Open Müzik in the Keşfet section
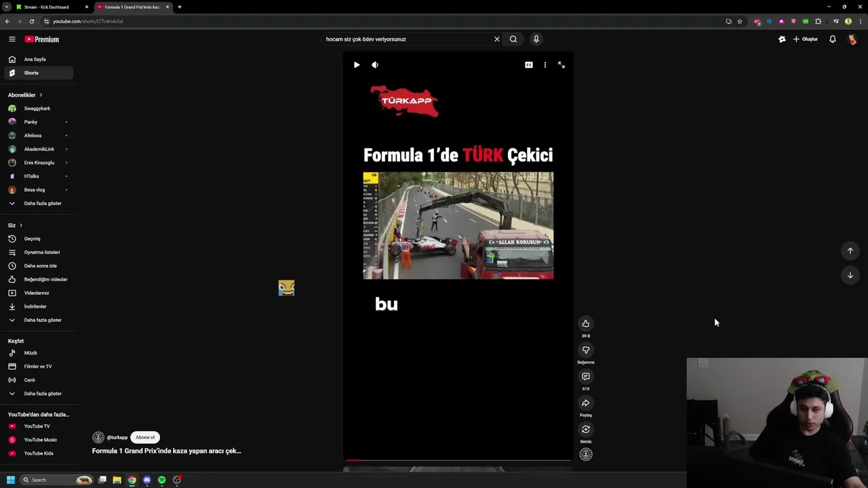Screen dimensions: 868x488 pos(39,353)
